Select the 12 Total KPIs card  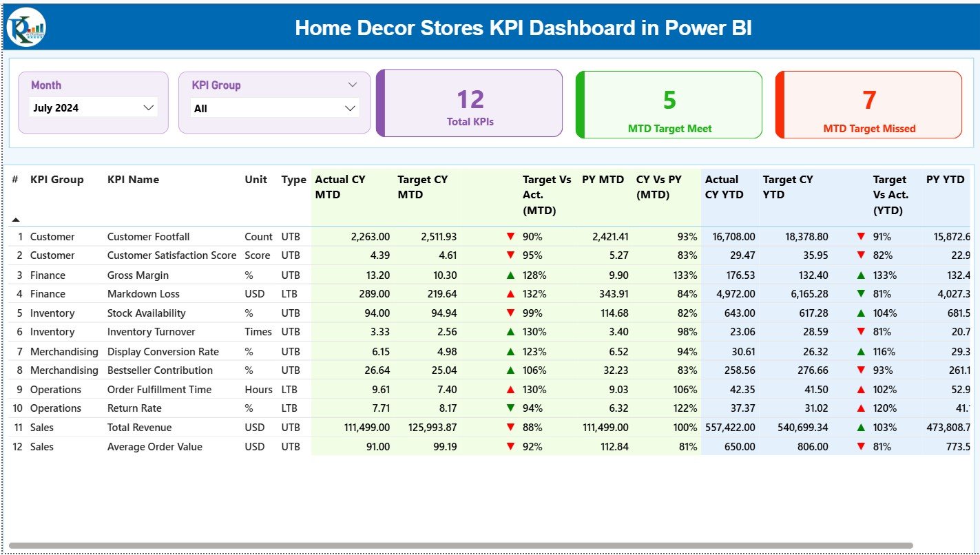(469, 103)
